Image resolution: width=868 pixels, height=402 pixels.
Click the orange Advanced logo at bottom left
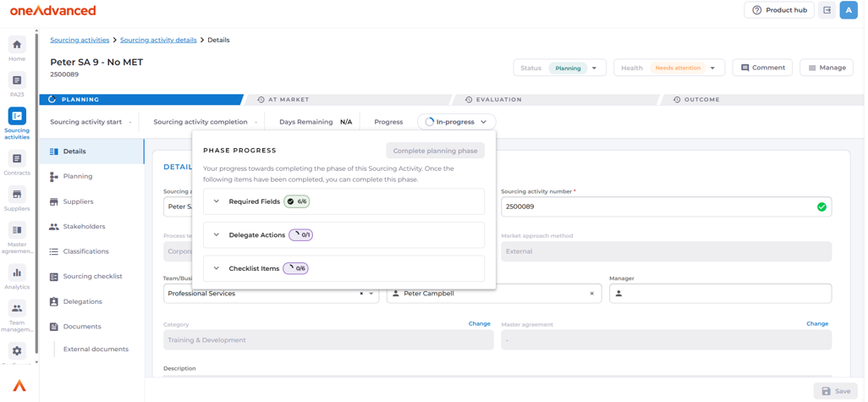(x=19, y=385)
